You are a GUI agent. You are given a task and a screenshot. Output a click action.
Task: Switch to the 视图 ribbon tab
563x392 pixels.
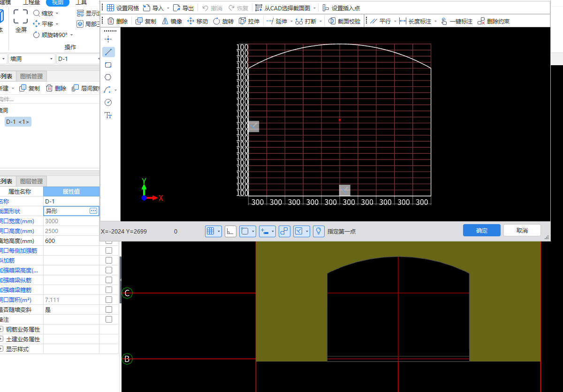pyautogui.click(x=58, y=2)
